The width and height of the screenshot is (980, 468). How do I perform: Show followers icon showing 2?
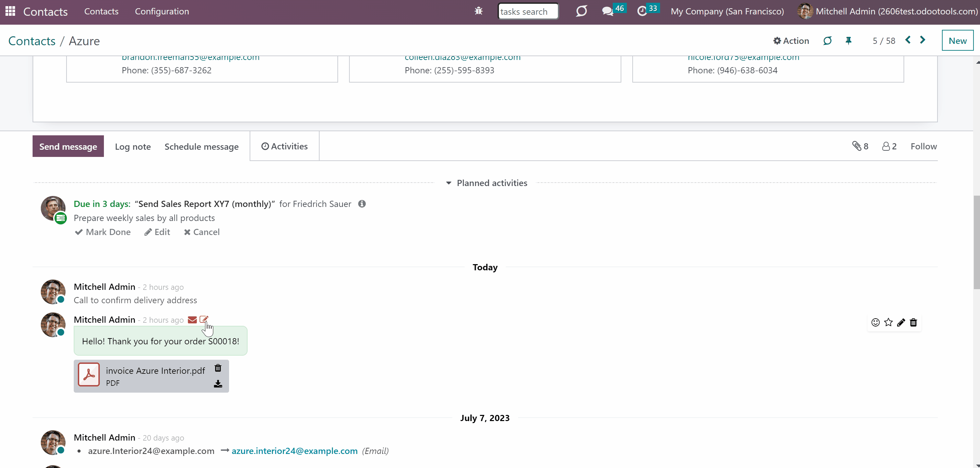[x=889, y=146]
